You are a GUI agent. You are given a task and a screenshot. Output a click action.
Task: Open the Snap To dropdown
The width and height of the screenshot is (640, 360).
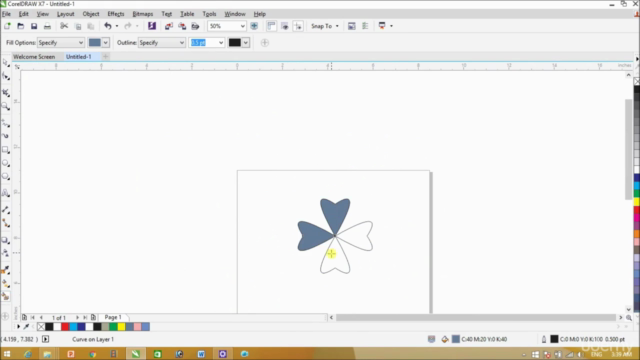tap(325, 26)
